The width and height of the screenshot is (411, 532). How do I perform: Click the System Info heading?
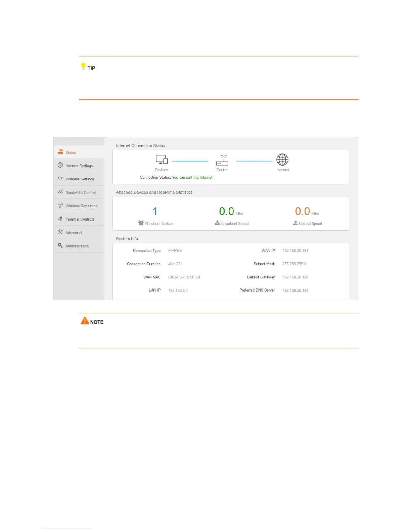point(127,239)
